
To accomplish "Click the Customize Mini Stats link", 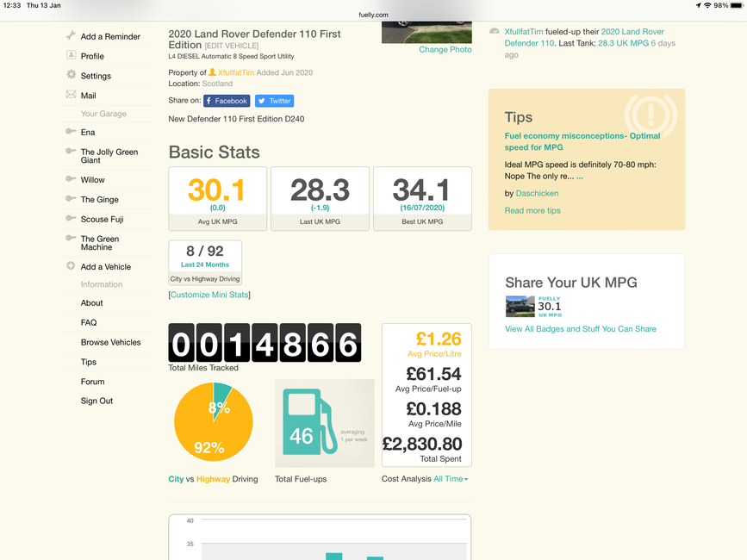I will pos(209,295).
